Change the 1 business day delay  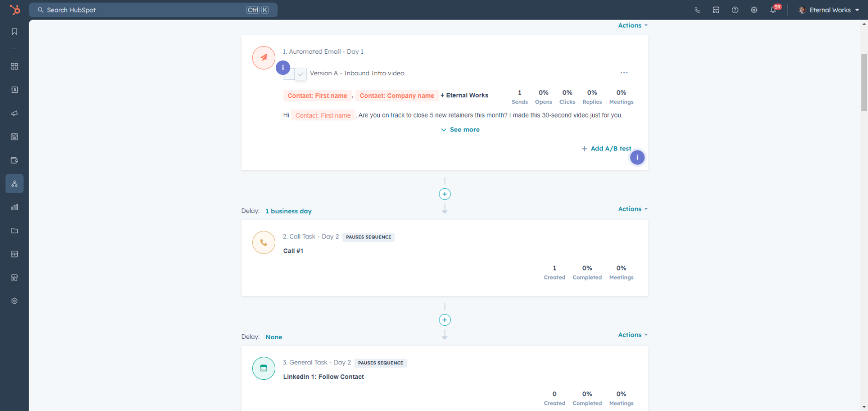288,211
